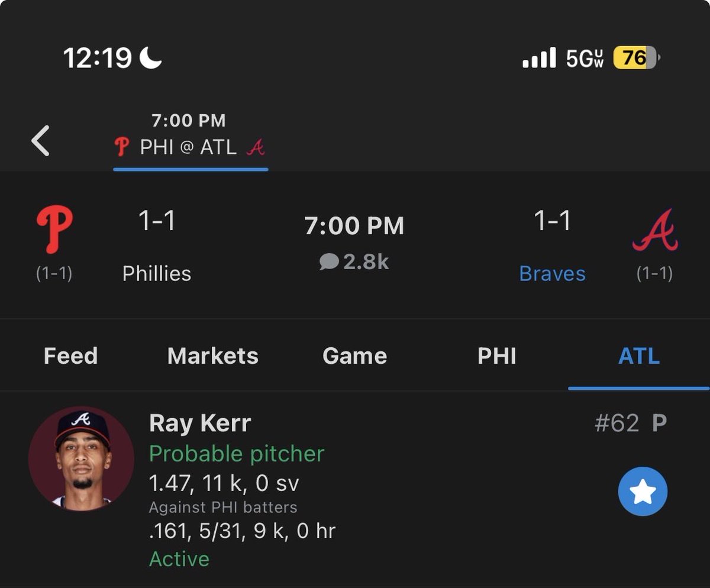The width and height of the screenshot is (710, 588).
Task: Select the PHI roster tab
Action: (x=497, y=356)
